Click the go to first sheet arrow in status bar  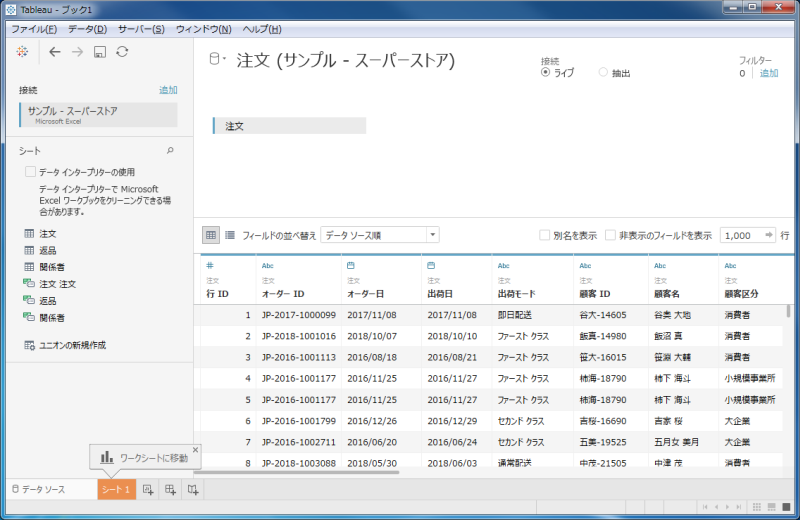[705, 507]
